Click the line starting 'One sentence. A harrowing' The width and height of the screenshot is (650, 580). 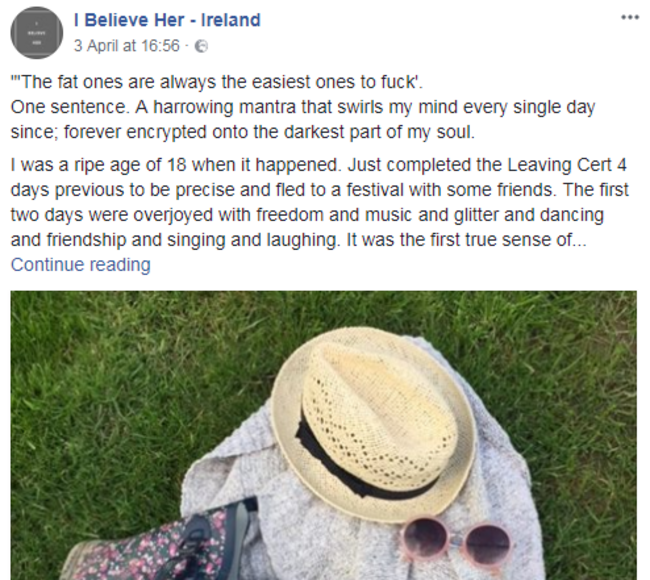pyautogui.click(x=303, y=107)
